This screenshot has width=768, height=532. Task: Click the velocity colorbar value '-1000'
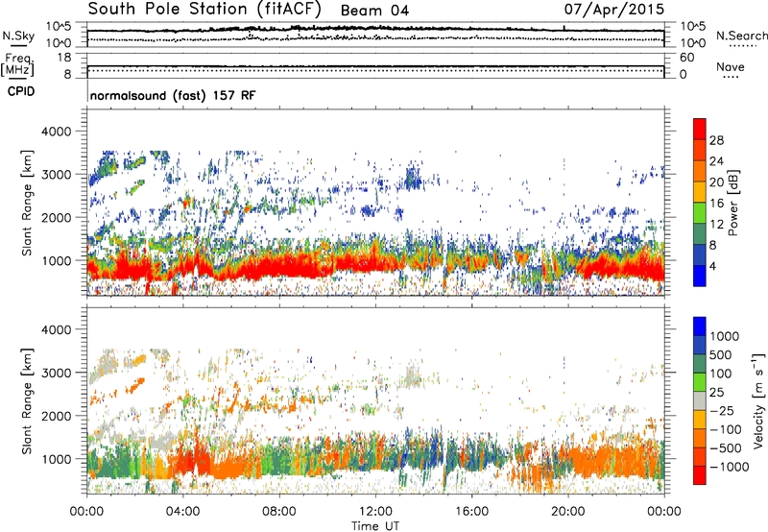[730, 467]
